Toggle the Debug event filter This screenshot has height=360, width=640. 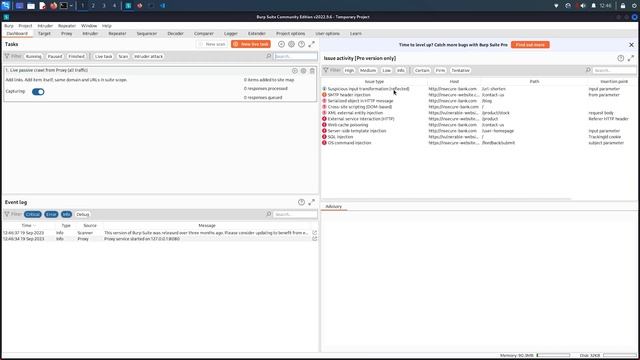(x=82, y=214)
